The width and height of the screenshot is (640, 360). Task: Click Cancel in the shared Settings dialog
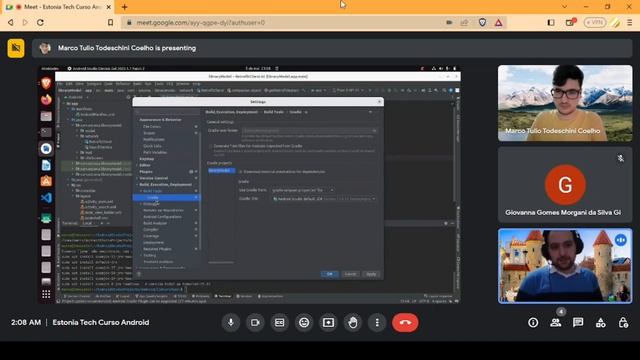pyautogui.click(x=350, y=274)
